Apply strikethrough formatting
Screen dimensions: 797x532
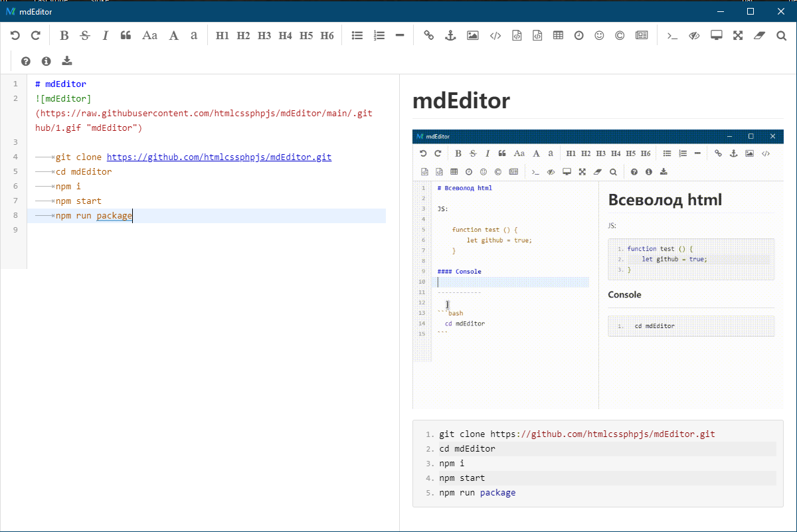pyautogui.click(x=85, y=36)
